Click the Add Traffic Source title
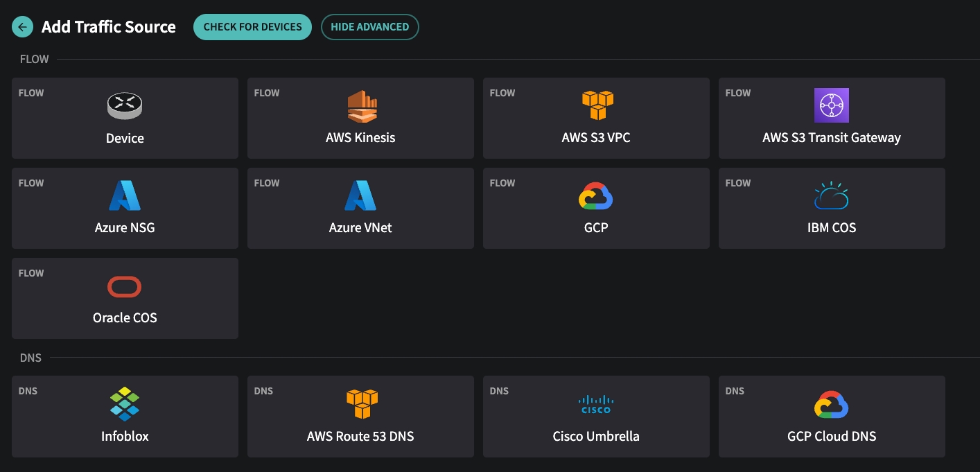The image size is (980, 472). pyautogui.click(x=107, y=26)
